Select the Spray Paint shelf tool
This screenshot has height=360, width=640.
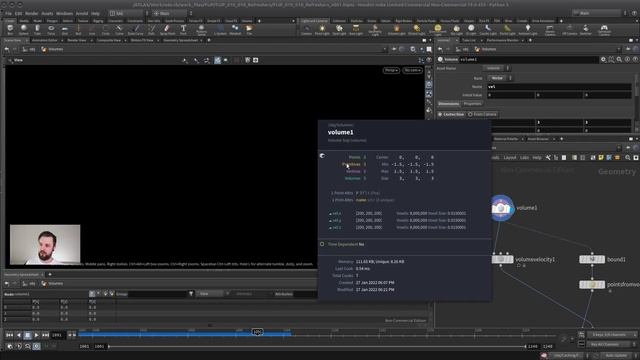pyautogui.click(x=167, y=29)
